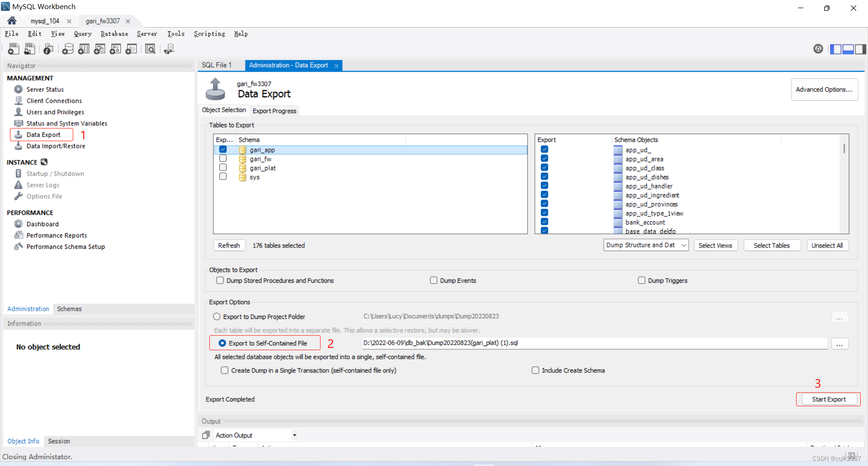
Task: Enable Dump Stored Procedures and Functions
Action: tap(220, 281)
